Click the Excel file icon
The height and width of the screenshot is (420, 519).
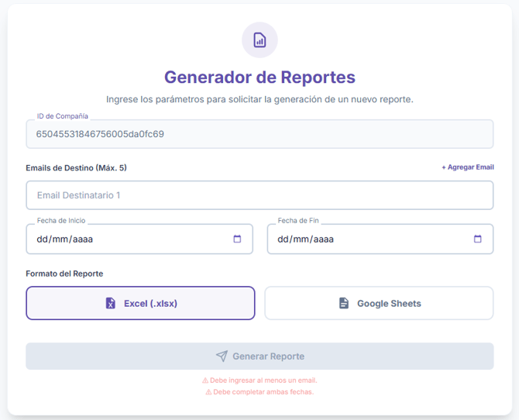pyautogui.click(x=111, y=303)
